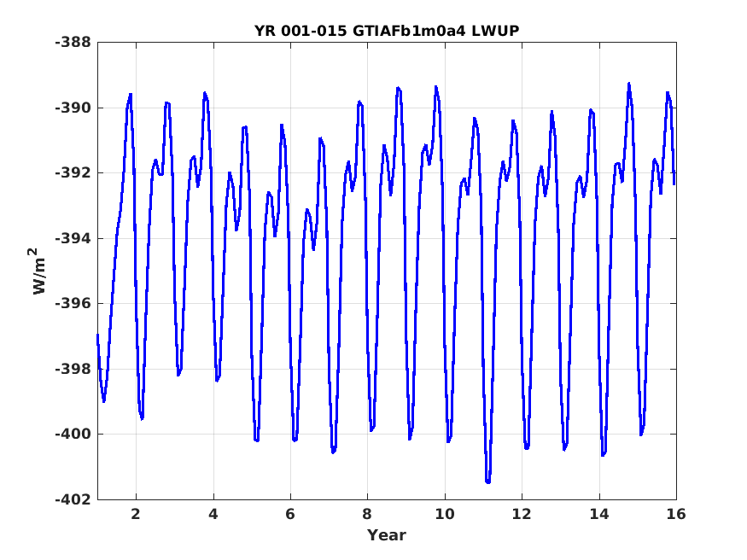Click x-axis tick label 14
This screenshot has height=560, width=747.
pos(598,514)
